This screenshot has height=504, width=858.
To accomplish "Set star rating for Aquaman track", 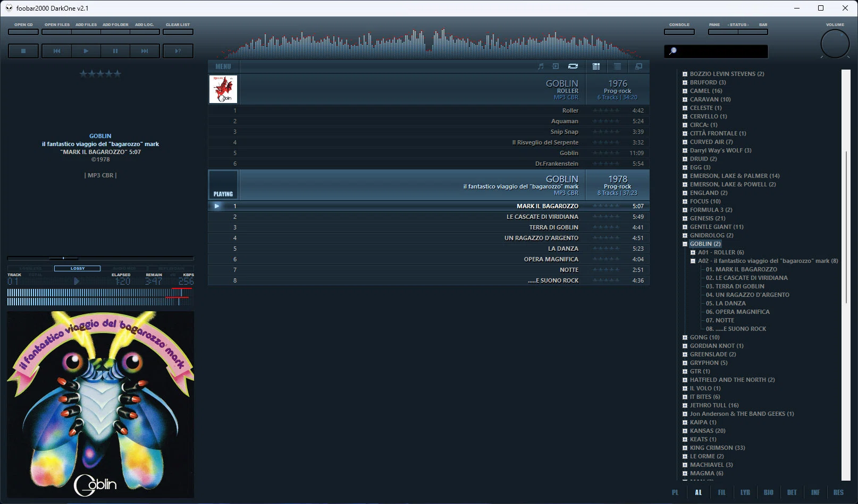I will coord(606,121).
